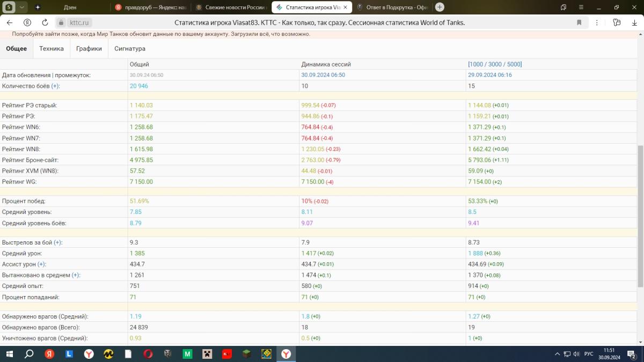The image size is (644, 362).
Task: Reload the kttc.ru page
Action: [45, 23]
